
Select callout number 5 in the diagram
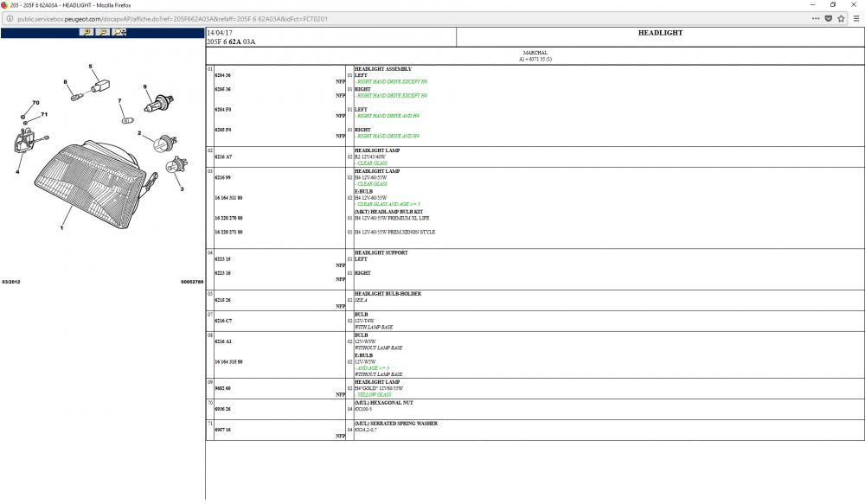pos(91,67)
